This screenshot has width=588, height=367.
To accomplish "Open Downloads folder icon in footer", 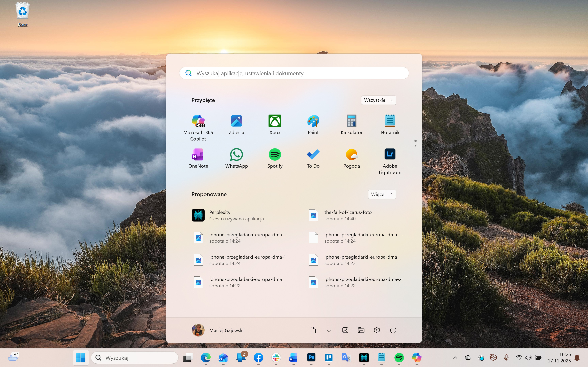I will 329,330.
